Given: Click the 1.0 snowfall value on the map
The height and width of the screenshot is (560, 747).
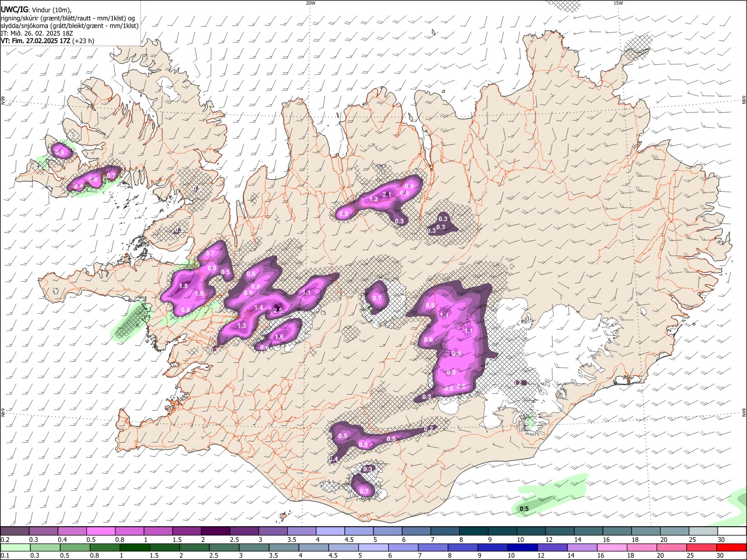Looking at the screenshot, I should [x=199, y=294].
